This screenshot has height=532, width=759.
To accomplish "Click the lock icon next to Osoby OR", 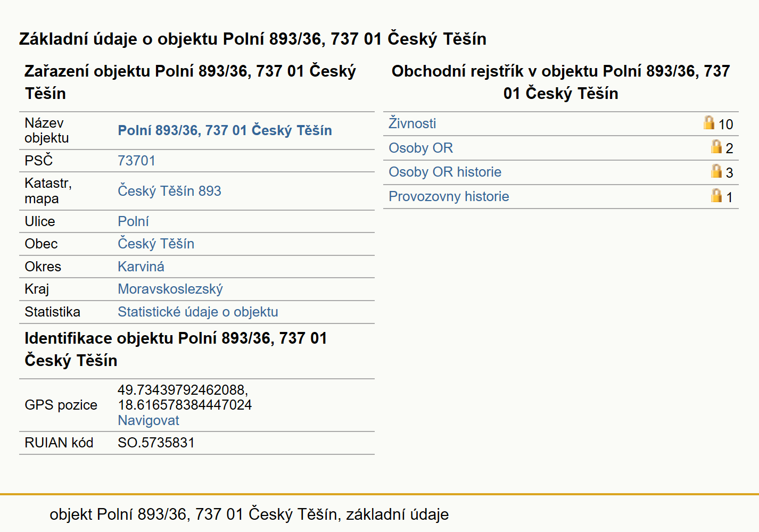I will pos(716,147).
